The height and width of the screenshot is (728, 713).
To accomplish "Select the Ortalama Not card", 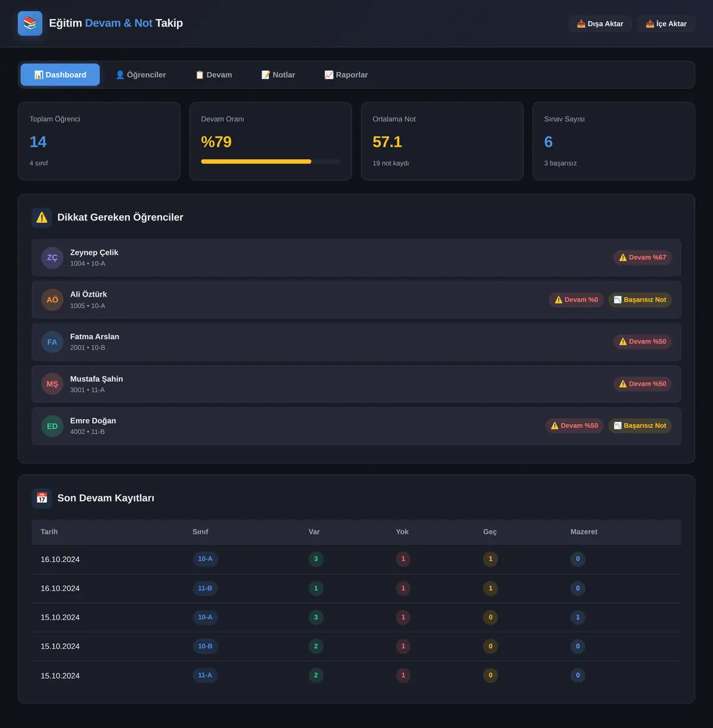I will coord(442,141).
